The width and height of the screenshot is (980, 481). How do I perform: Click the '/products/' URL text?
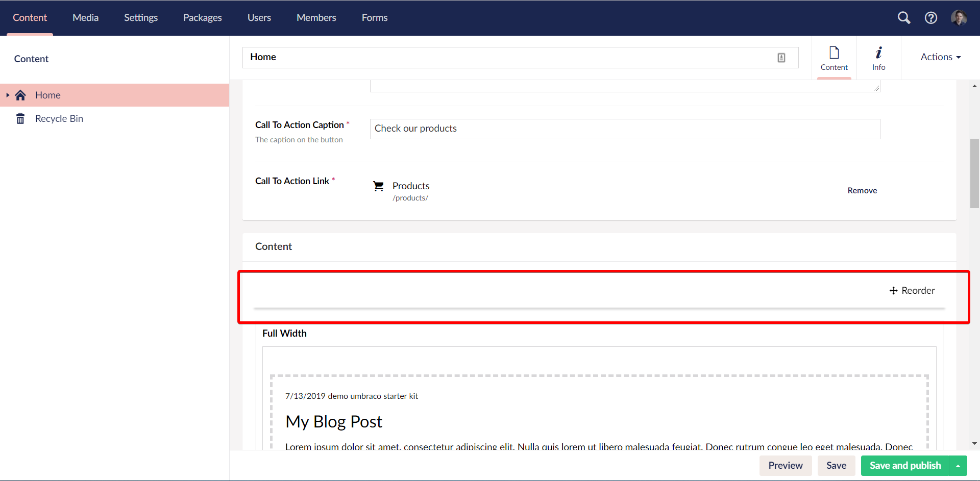point(410,198)
